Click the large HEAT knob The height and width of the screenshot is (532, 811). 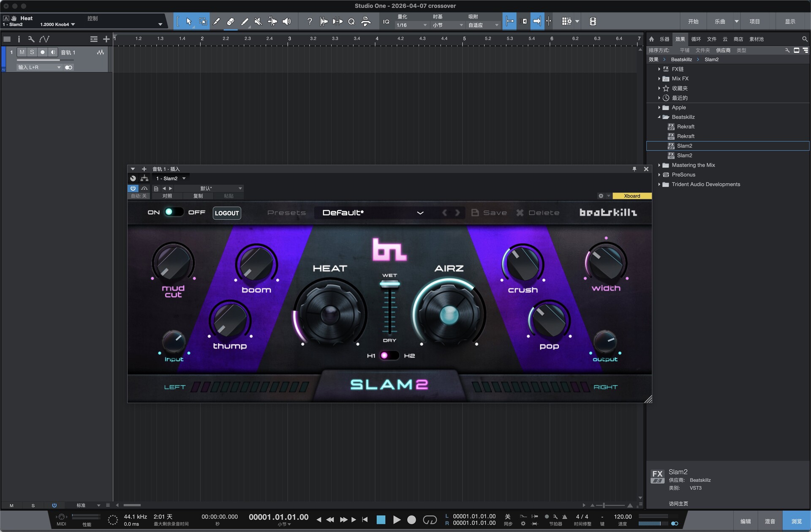[x=330, y=314]
